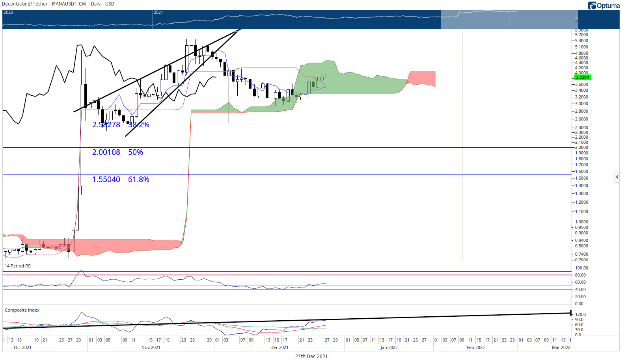Screen dimensions: 622x364
Task: Click the 27th Dec 2021 date label
Action: pyautogui.click(x=311, y=356)
